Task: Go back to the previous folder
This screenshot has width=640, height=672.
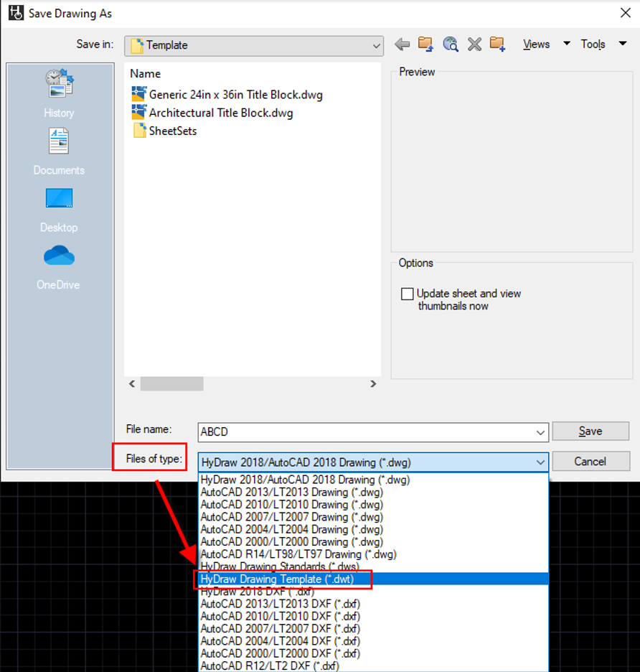Action: tap(402, 44)
